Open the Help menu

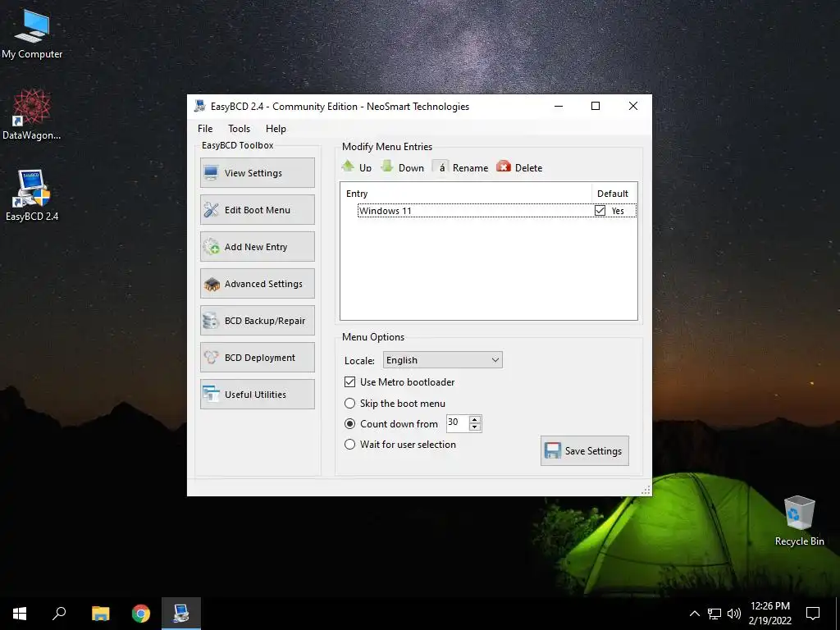point(276,129)
